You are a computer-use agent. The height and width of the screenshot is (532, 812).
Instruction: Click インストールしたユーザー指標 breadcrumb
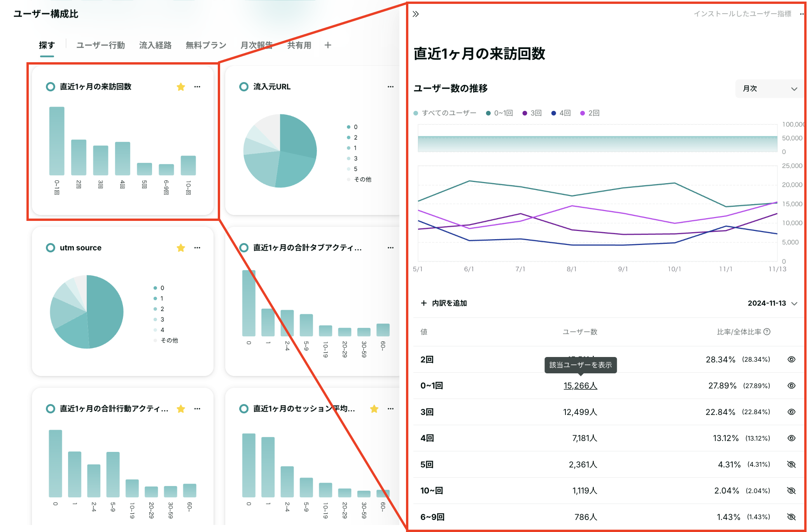(x=742, y=14)
